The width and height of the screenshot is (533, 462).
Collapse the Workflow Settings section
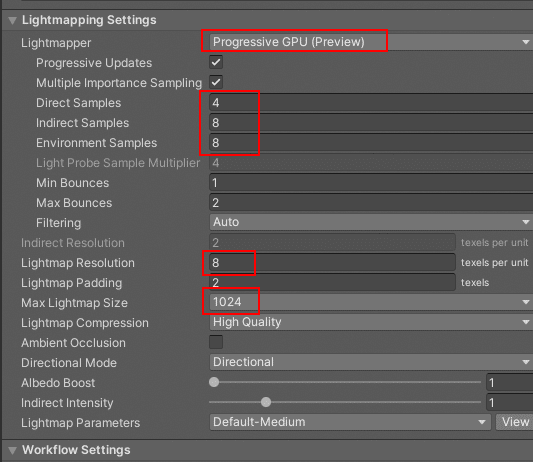(13, 450)
